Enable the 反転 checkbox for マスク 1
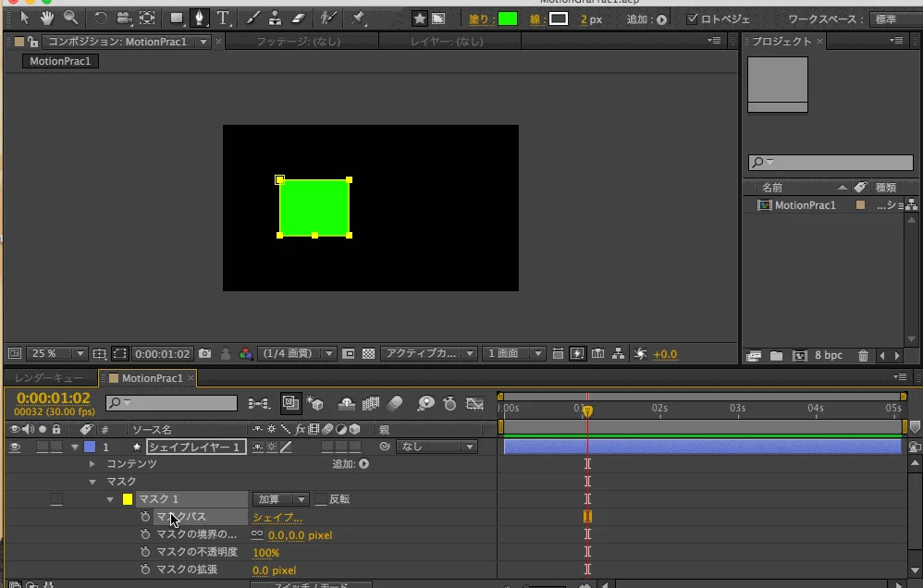This screenshot has width=923, height=588. tap(321, 499)
